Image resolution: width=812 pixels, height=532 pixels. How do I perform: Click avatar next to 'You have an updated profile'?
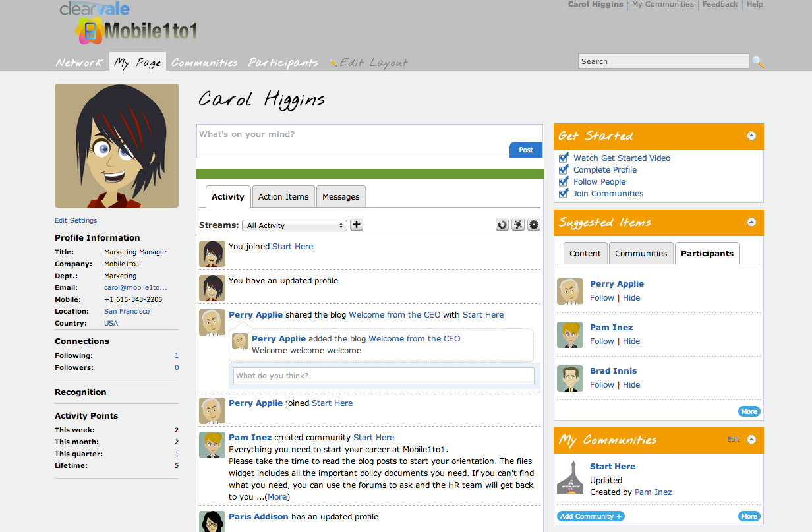point(212,288)
